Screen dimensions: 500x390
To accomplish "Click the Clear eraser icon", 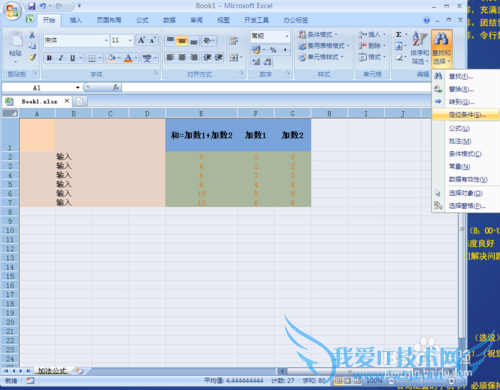I will [x=399, y=57].
